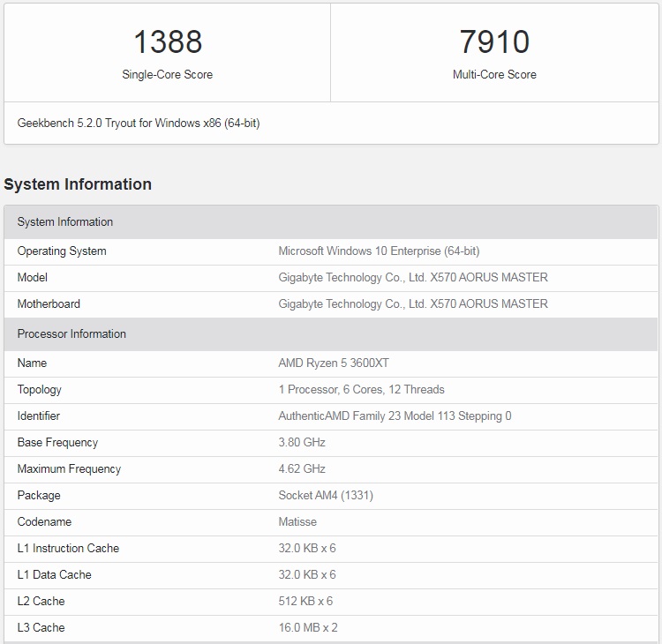The width and height of the screenshot is (662, 644).
Task: Click the Motherboard row label
Action: pyautogui.click(x=49, y=303)
